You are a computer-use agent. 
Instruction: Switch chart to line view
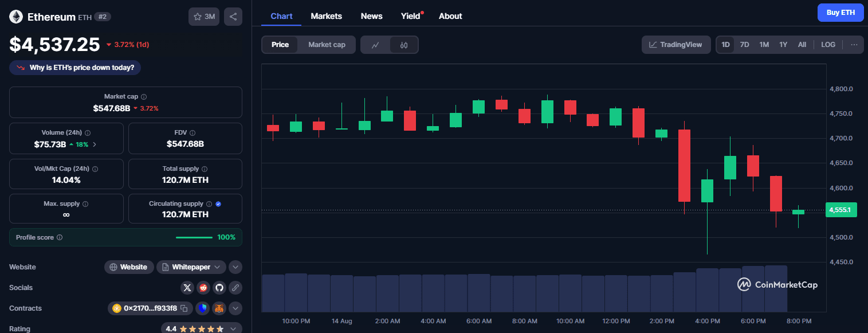click(x=375, y=45)
